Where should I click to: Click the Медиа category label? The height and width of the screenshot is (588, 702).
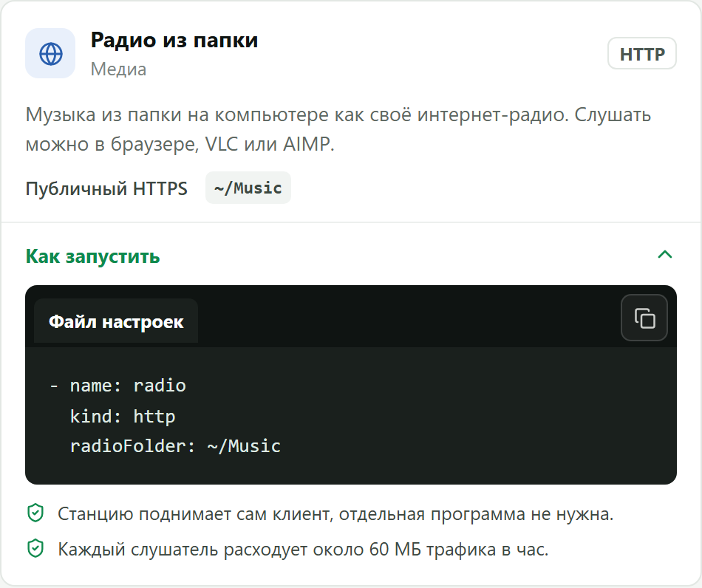(x=119, y=70)
